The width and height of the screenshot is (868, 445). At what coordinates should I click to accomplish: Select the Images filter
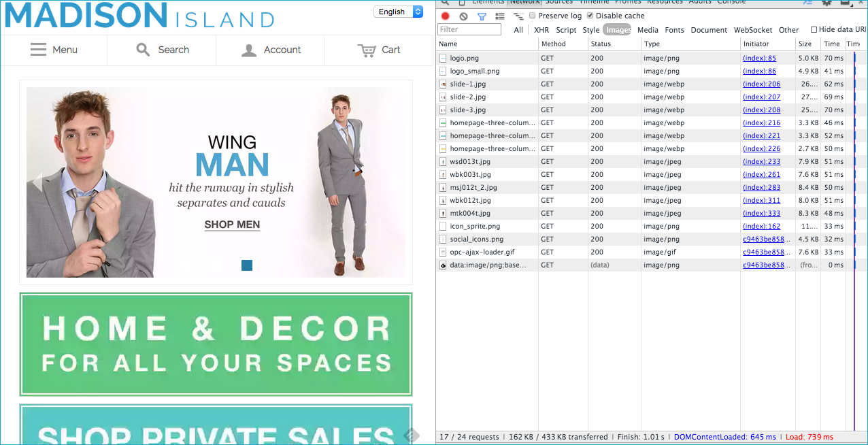[x=618, y=30]
